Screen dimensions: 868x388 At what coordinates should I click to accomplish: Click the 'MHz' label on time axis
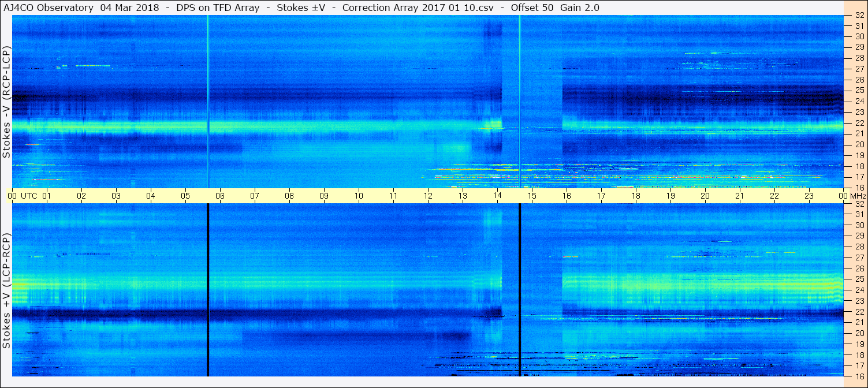858,196
